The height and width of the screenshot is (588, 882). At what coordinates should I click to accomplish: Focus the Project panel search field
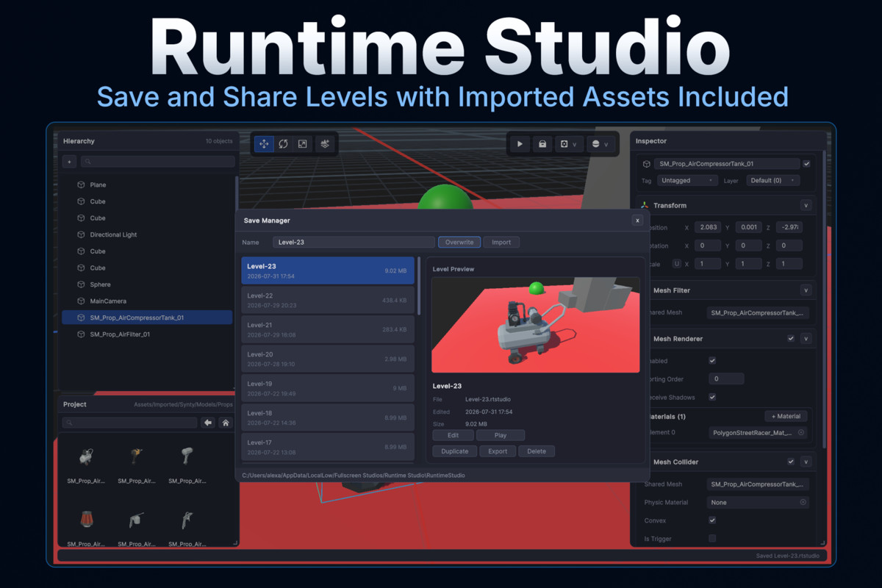point(129,423)
